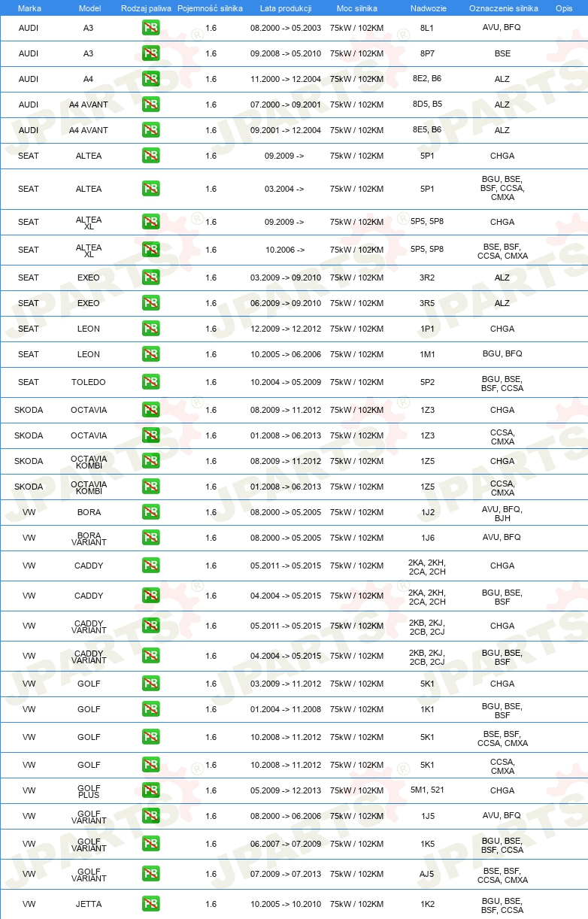Click production date 03.2004 ->
This screenshot has width=588, height=919.
point(284,189)
